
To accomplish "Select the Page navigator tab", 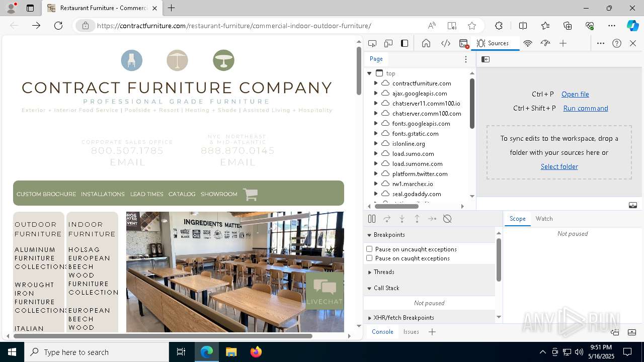I will 376,59.
